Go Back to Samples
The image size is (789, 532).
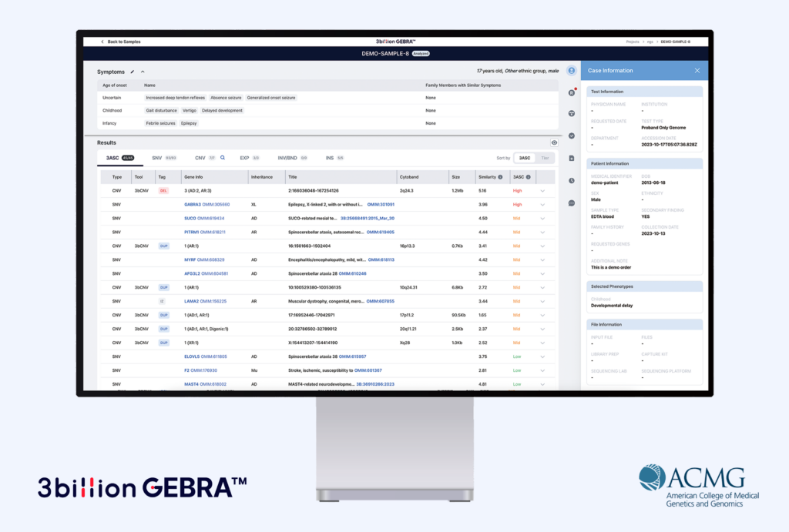[121, 42]
